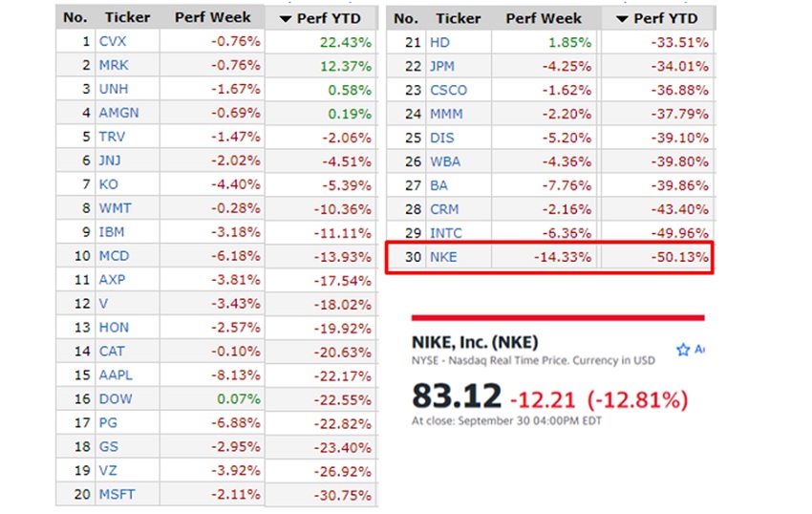Open the CVX ticker link
812x514 pixels.
pos(113,41)
